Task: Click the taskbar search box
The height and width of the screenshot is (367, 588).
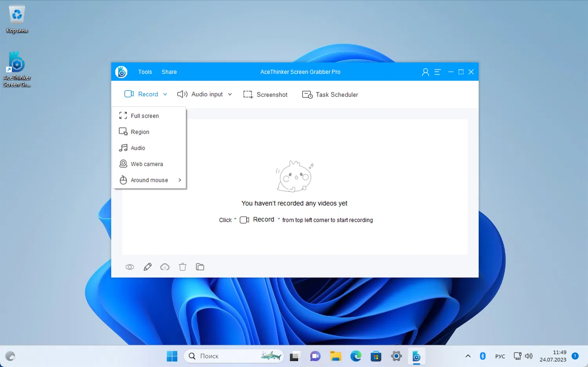Action: (x=234, y=356)
